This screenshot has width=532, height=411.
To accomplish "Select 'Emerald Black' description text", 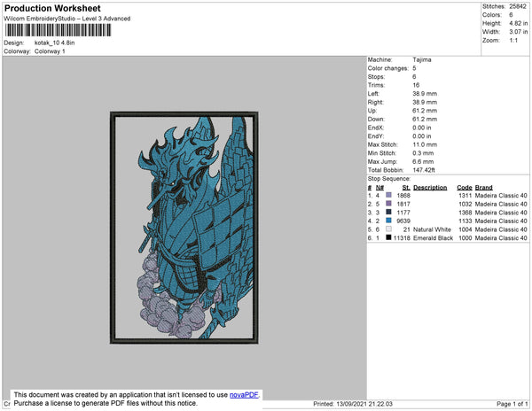I will pos(433,238).
